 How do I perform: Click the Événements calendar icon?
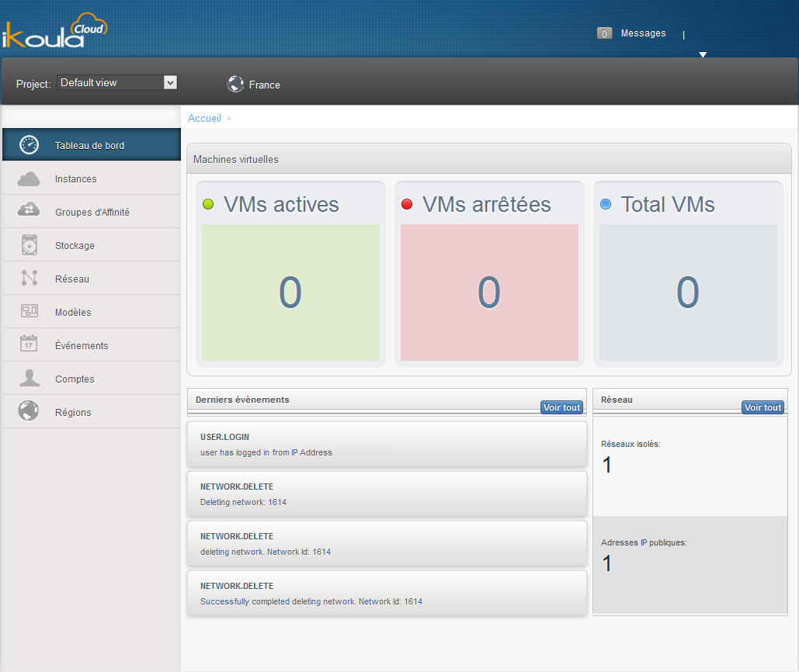(x=30, y=345)
